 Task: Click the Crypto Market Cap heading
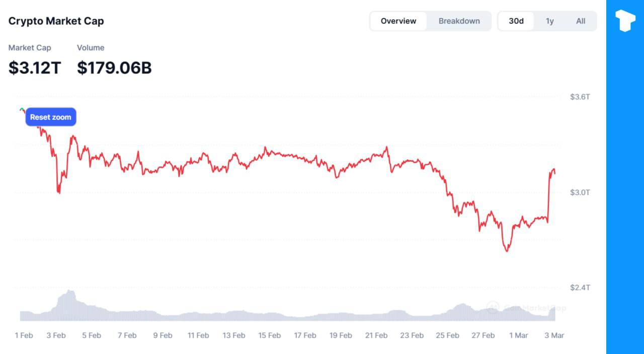(56, 21)
